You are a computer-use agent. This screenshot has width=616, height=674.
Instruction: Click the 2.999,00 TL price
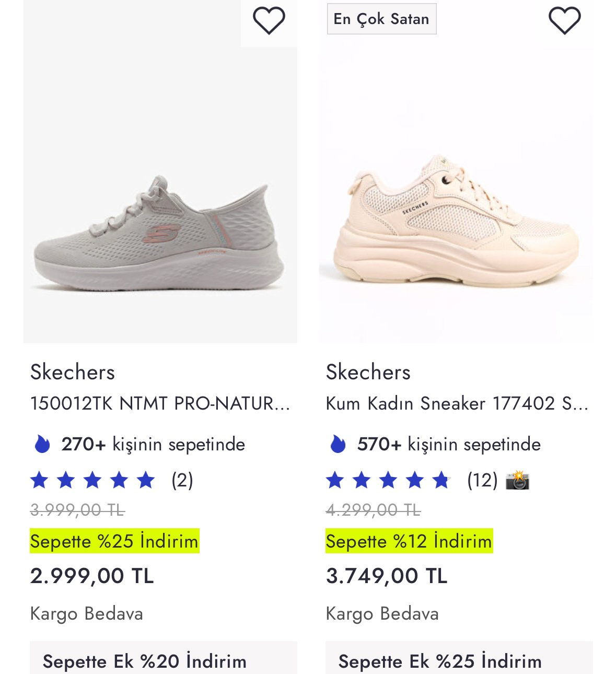pos(92,576)
